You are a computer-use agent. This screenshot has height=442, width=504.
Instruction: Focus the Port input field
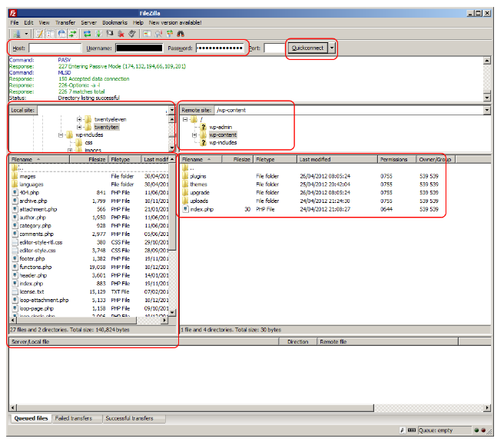click(274, 48)
